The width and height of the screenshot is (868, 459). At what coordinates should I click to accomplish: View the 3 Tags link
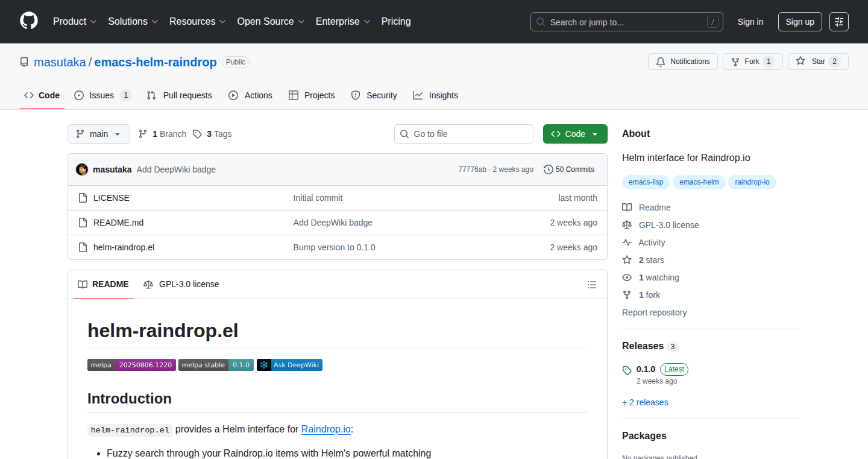(212, 134)
